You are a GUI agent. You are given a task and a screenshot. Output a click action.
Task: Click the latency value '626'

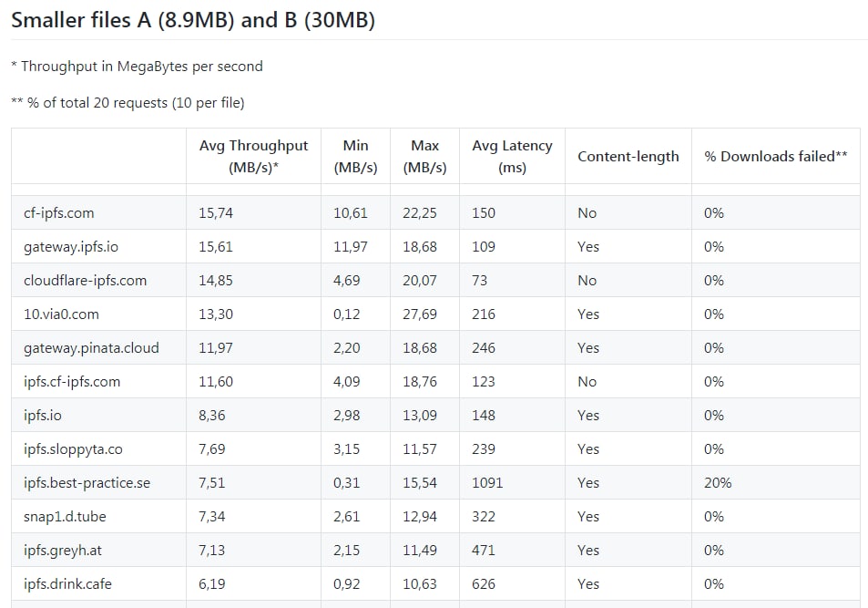(484, 584)
